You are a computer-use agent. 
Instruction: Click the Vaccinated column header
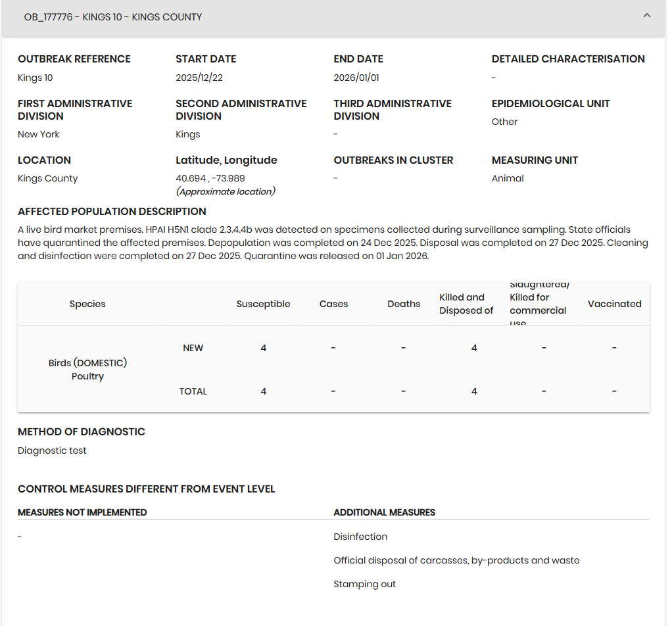click(614, 304)
